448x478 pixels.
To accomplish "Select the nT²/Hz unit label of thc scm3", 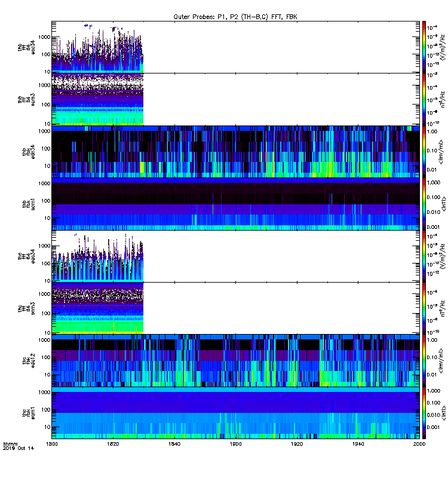I will (443, 308).
